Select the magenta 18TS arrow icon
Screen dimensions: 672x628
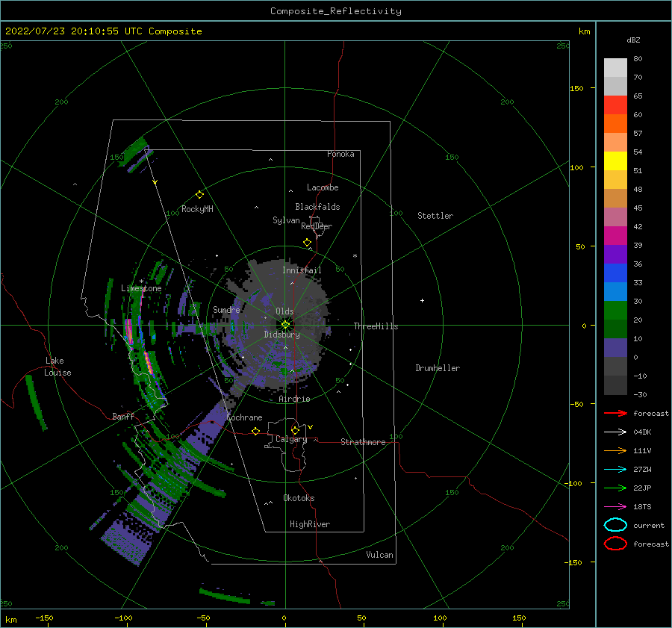click(615, 506)
